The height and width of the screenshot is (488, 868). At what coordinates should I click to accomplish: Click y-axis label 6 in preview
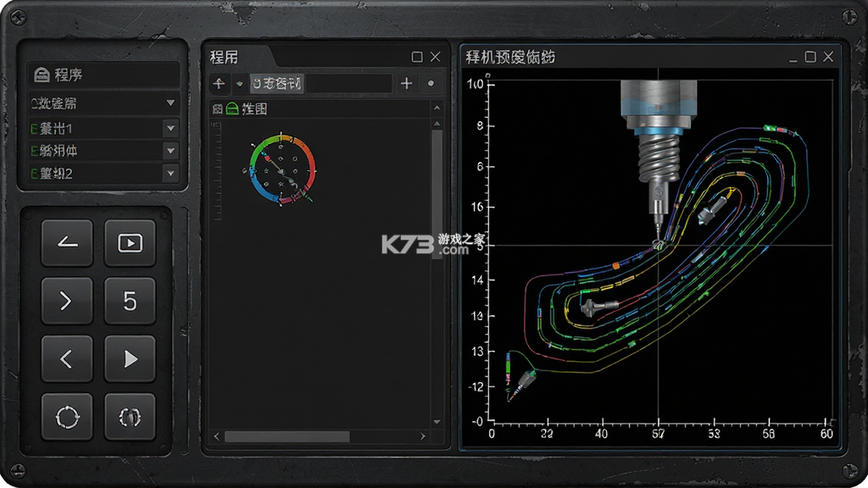[481, 167]
